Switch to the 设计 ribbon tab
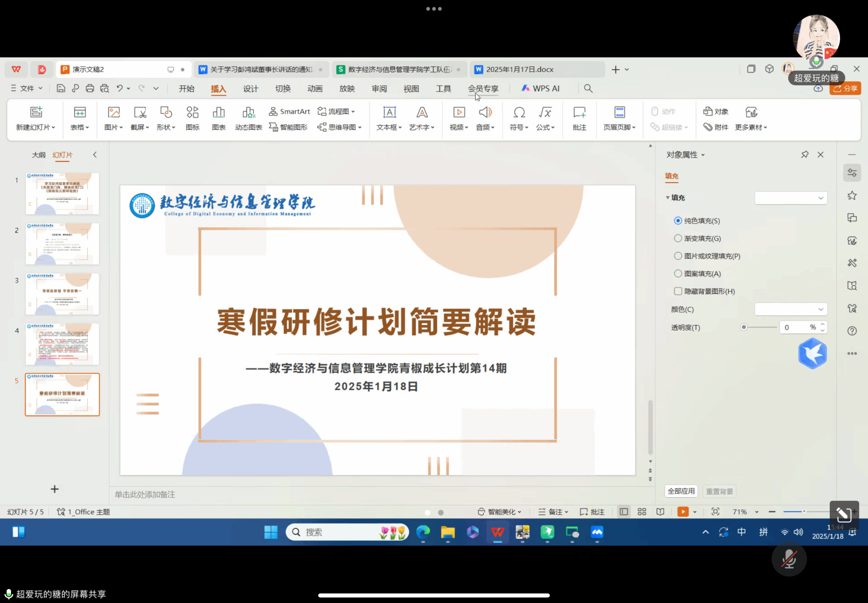868x603 pixels. [250, 89]
